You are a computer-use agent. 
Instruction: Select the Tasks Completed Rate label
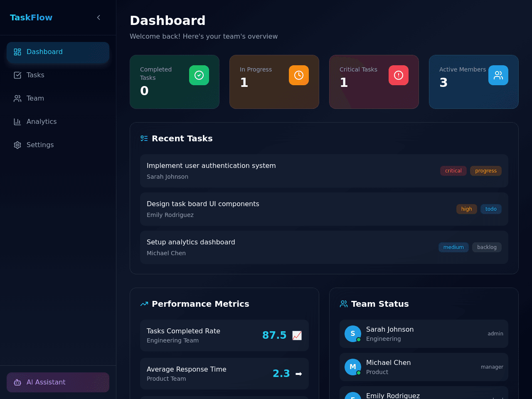pyautogui.click(x=183, y=331)
